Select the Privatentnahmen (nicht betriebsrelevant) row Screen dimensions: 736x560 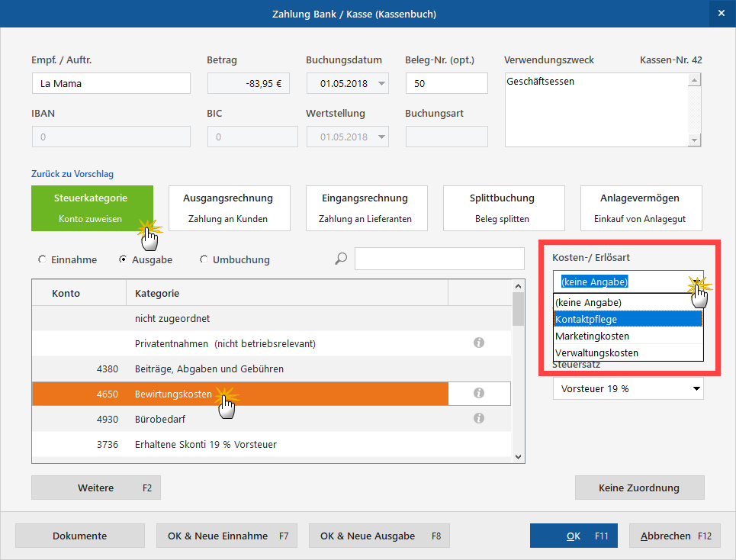(x=272, y=343)
